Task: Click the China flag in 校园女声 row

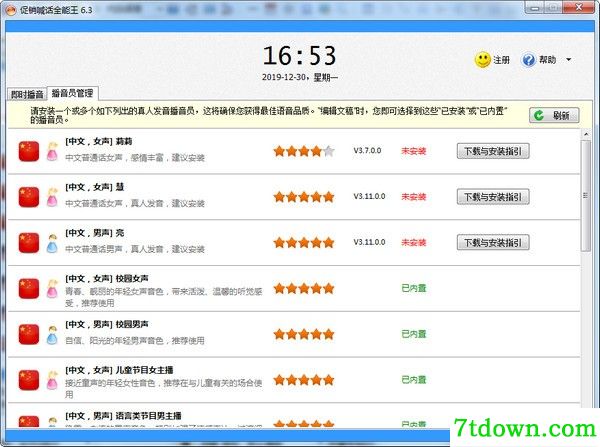Action: [x=29, y=289]
